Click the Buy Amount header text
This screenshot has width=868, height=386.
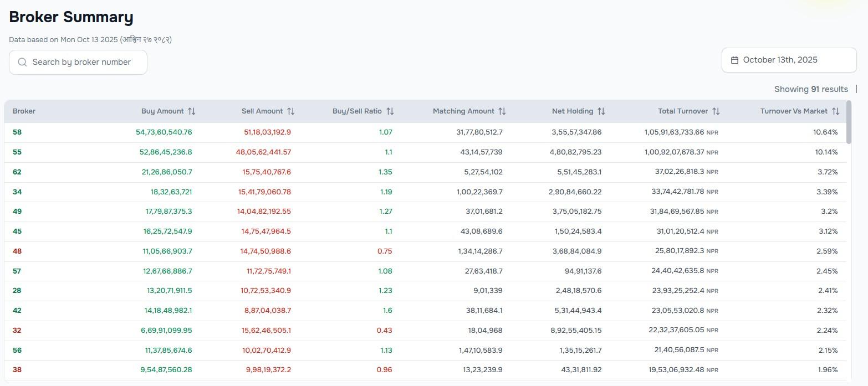pos(162,111)
